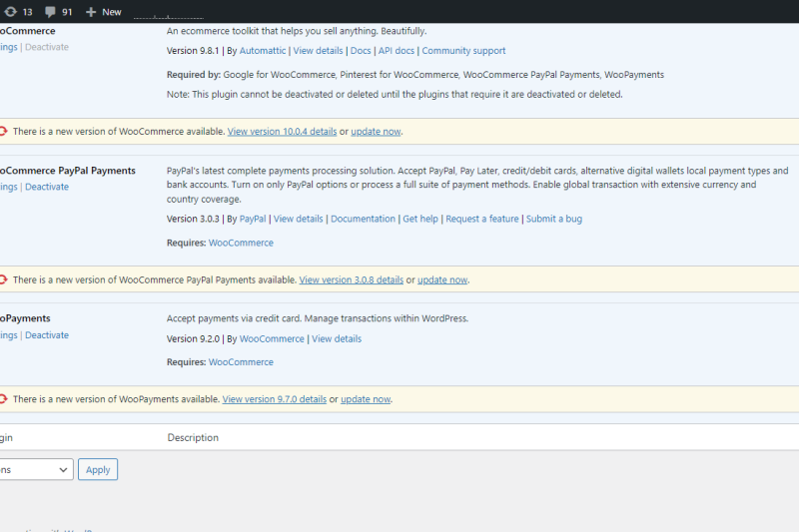Click 'Version 9.2.0' text
Screen dimensions: 799x532
click(193, 339)
